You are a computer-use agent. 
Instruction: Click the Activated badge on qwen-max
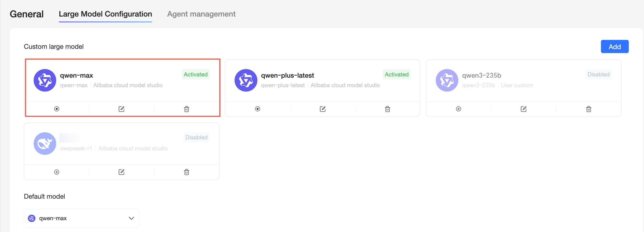[x=196, y=75]
